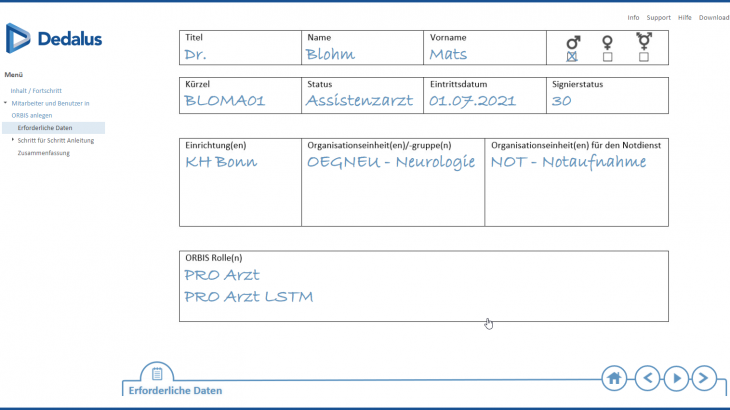Check the female gender checkbox
This screenshot has width=730, height=410.
coord(607,57)
